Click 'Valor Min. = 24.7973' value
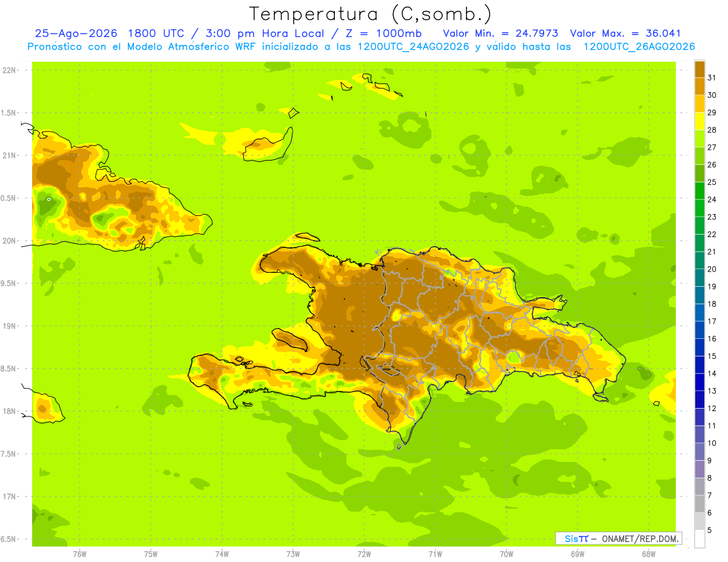The width and height of the screenshot is (728, 562). (500, 33)
